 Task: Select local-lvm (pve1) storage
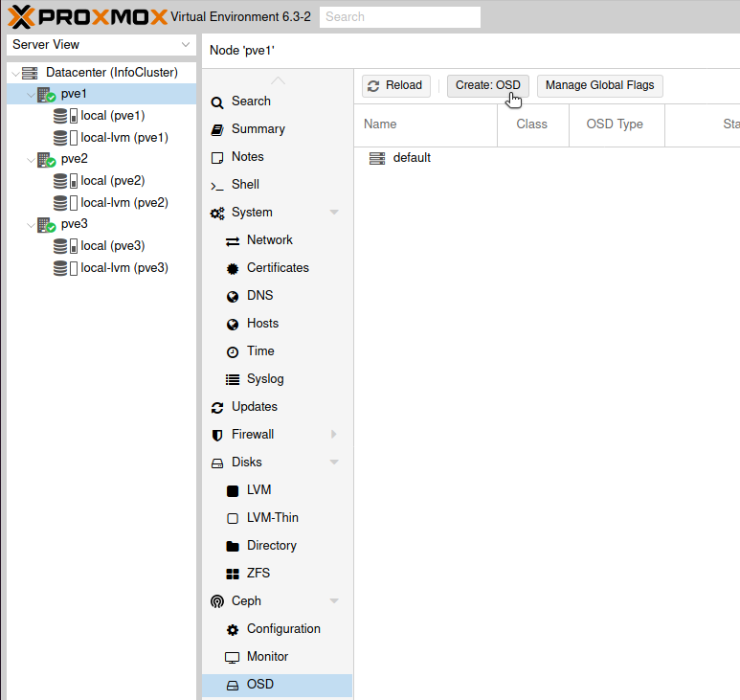tap(101, 138)
